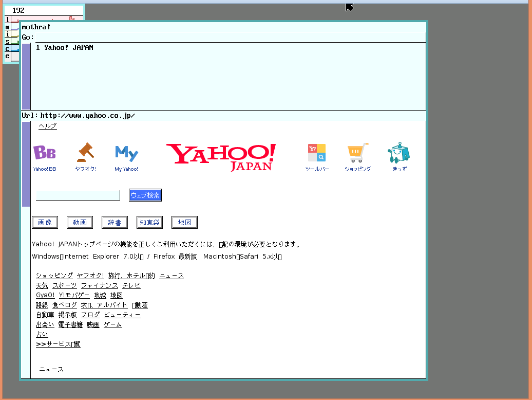
Task: Open the ツールバー toolbar icon
Action: [x=317, y=157]
